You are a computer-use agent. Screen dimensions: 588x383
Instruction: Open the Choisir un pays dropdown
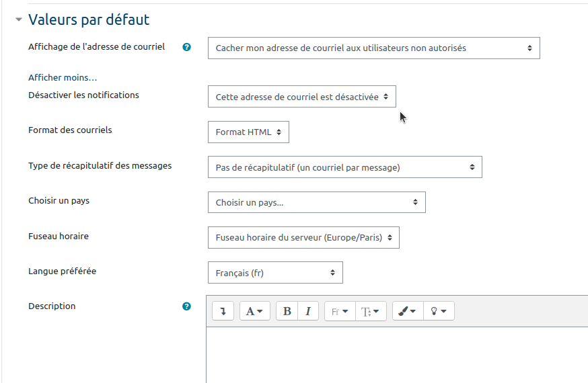click(x=316, y=202)
